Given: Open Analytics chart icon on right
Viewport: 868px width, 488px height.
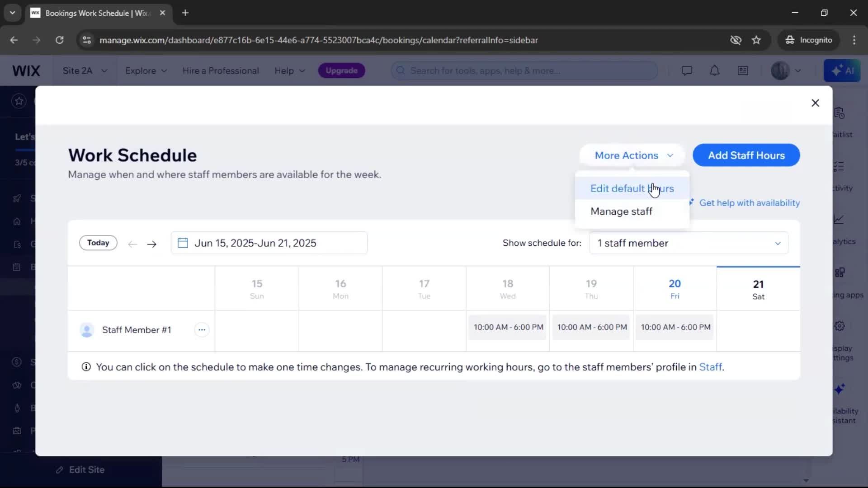Looking at the screenshot, I should click(x=839, y=220).
